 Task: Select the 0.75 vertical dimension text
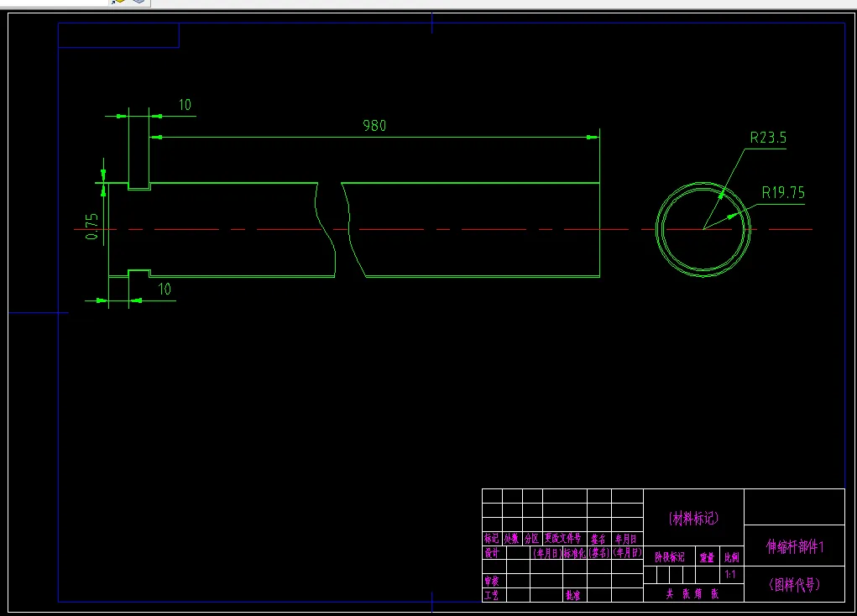pyautogui.click(x=91, y=227)
